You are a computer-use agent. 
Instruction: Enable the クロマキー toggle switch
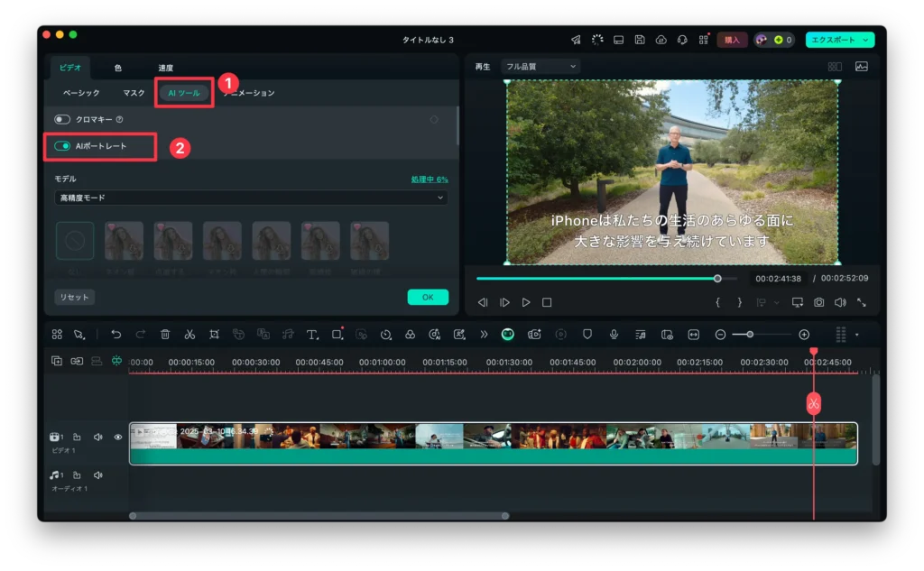pos(62,119)
